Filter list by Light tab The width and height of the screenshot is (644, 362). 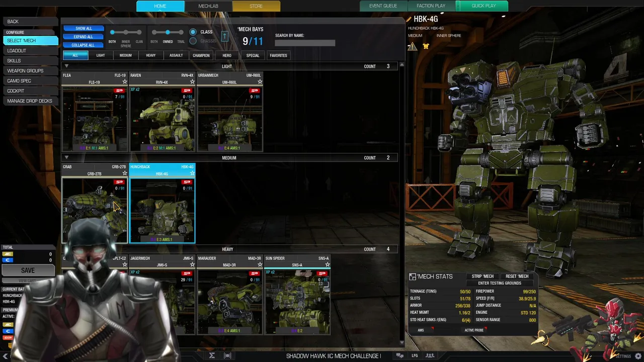pos(101,55)
